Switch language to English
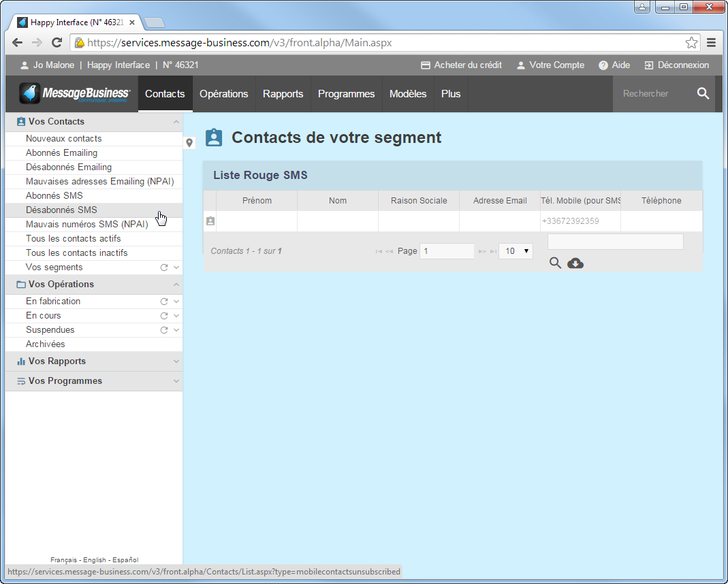 click(94, 560)
